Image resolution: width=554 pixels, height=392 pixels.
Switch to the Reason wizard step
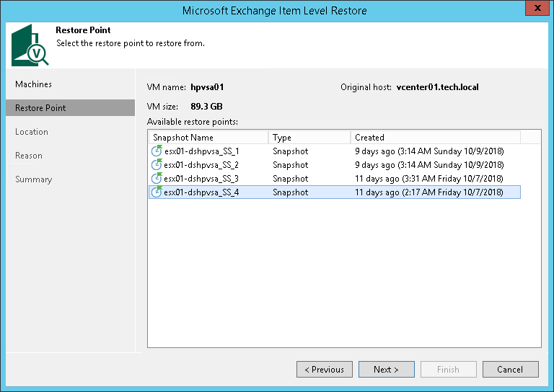point(29,156)
